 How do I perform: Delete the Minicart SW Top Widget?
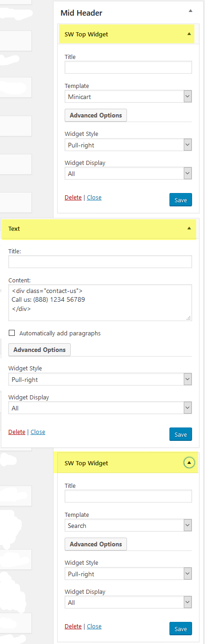pyautogui.click(x=73, y=198)
